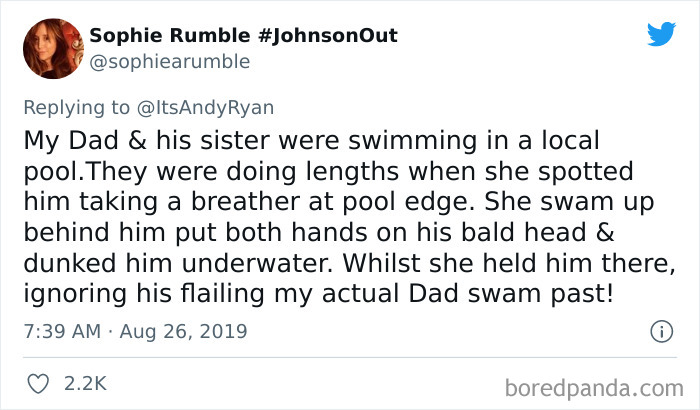Click the line ending Dad swam past!
Image resolution: width=700 pixels, height=410 pixels.
(x=319, y=294)
